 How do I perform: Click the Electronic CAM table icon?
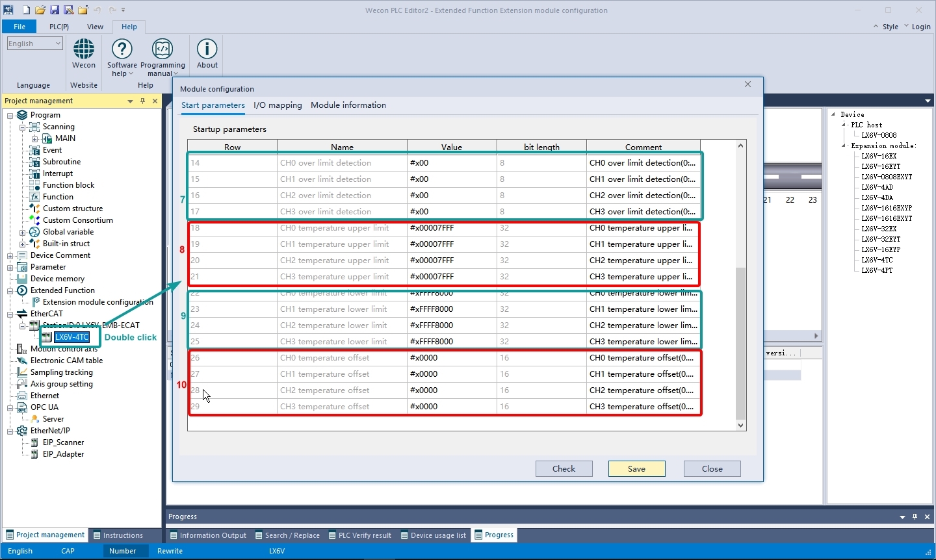(22, 361)
